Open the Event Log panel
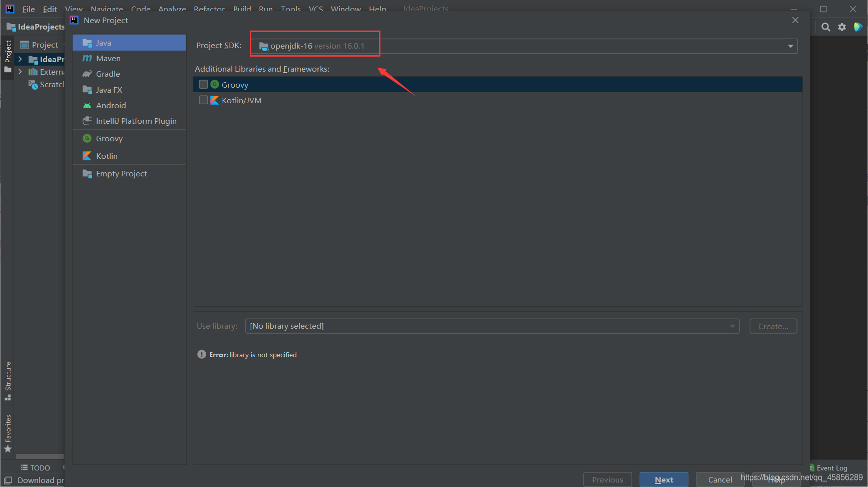 coord(829,468)
